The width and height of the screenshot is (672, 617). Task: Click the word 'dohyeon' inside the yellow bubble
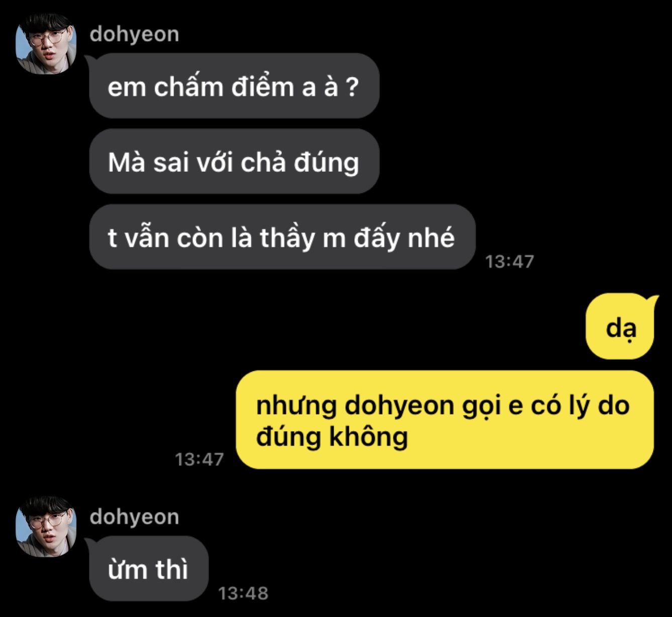coord(400,405)
